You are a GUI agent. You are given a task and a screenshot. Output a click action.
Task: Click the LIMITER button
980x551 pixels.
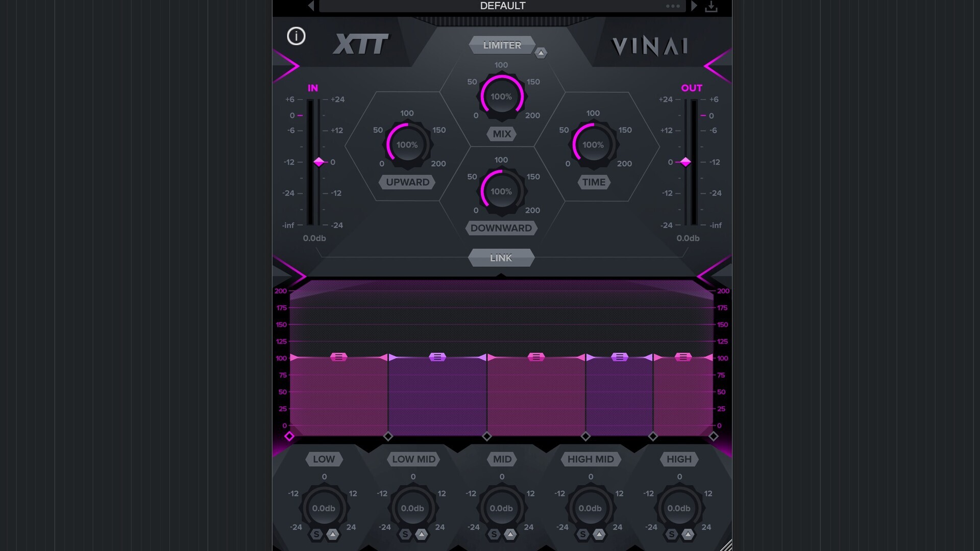[x=502, y=45]
